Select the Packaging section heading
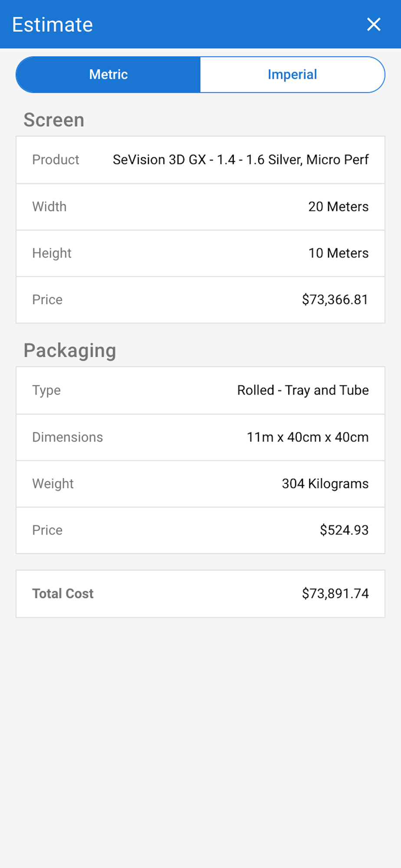The image size is (401, 868). [70, 350]
